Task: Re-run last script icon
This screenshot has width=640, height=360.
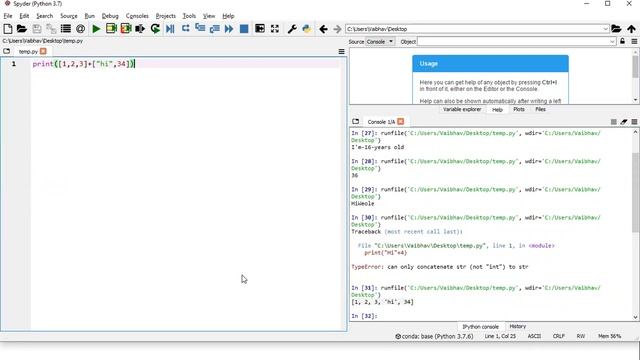Action: click(x=155, y=29)
